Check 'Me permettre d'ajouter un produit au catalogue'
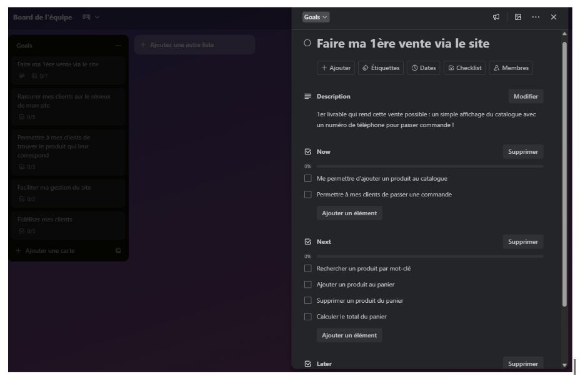This screenshot has height=381, width=588. click(307, 178)
